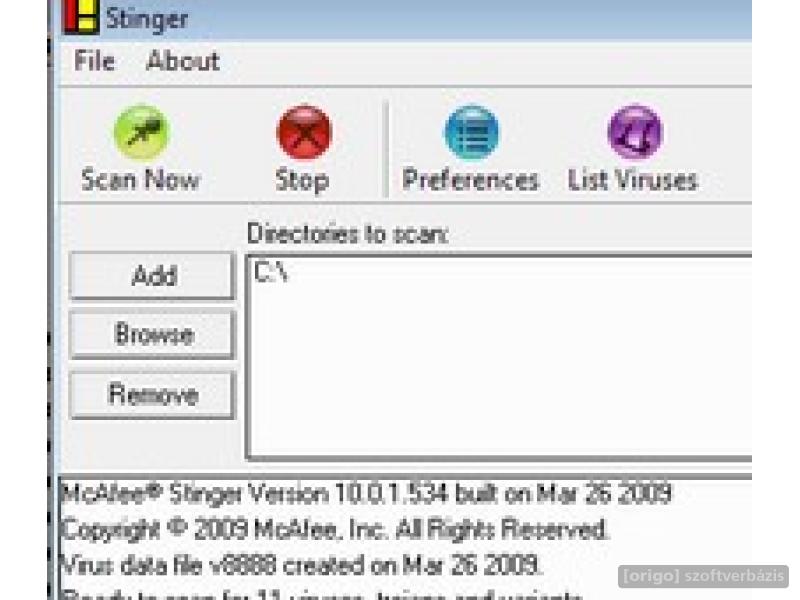Start scanning with the green Scan Now icon
The height and width of the screenshot is (600, 800).
141,133
